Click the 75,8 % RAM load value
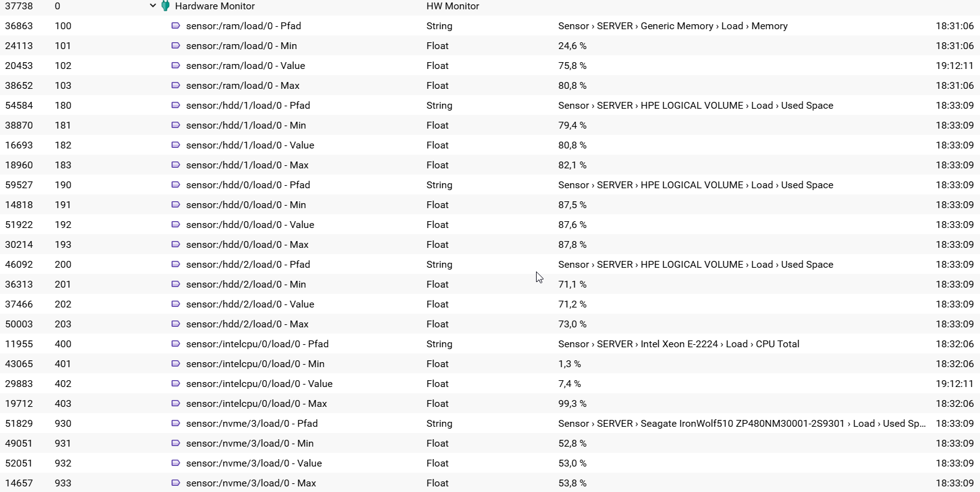 click(572, 66)
